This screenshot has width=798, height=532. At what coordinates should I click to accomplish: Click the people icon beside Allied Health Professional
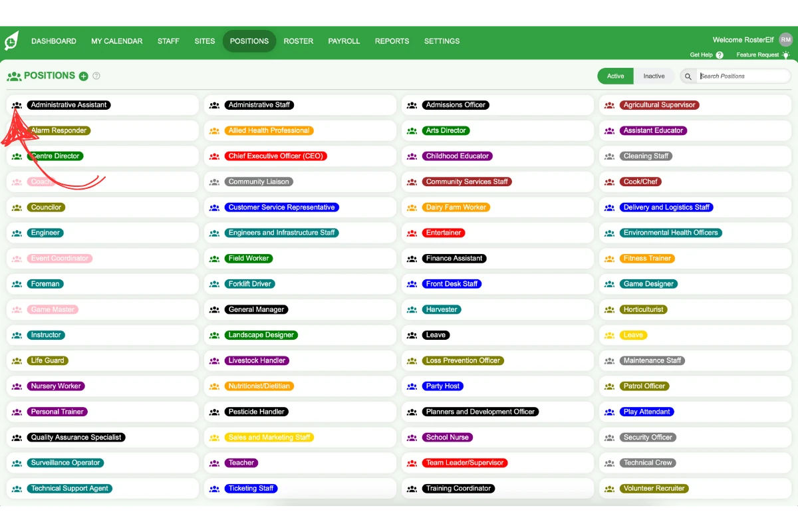point(214,131)
